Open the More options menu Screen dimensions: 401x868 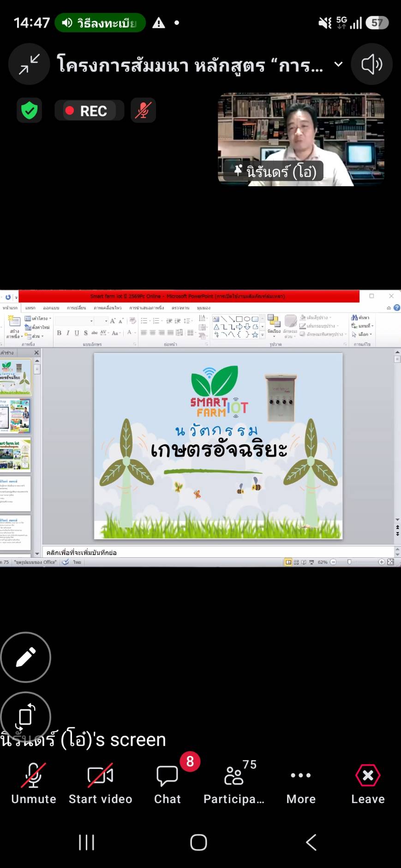301,783
